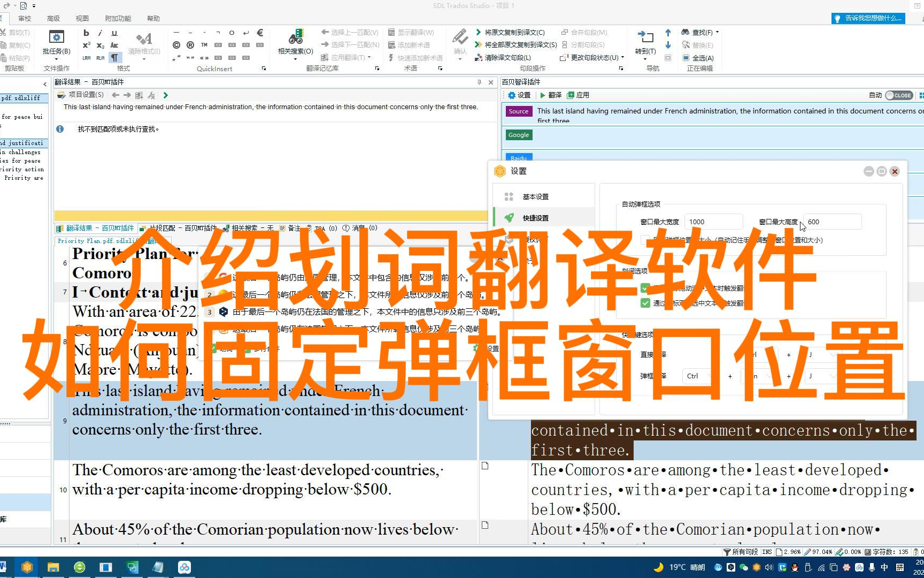Open 项目设置 in translation results panel
Image resolution: width=924 pixels, height=578 pixels.
tap(81, 95)
